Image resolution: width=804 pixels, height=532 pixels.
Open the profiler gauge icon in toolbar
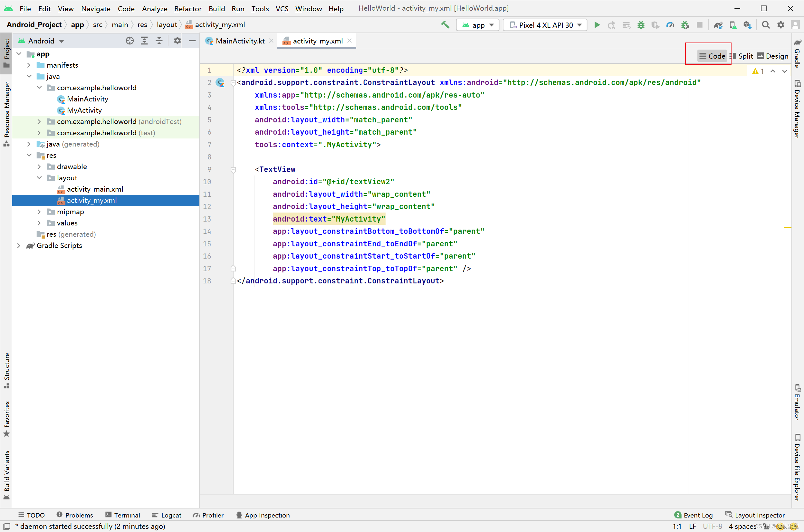[670, 25]
